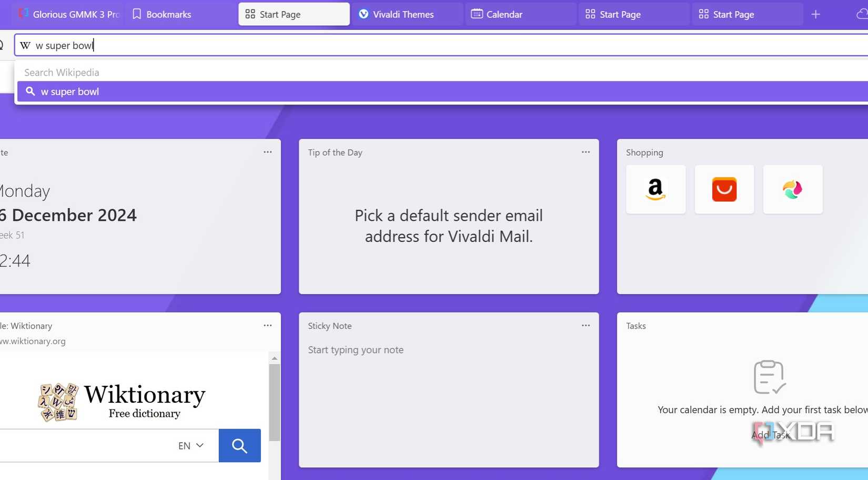Click the Wiktionary widget scrollbar thumb
This screenshot has height=480, width=868.
click(274, 402)
